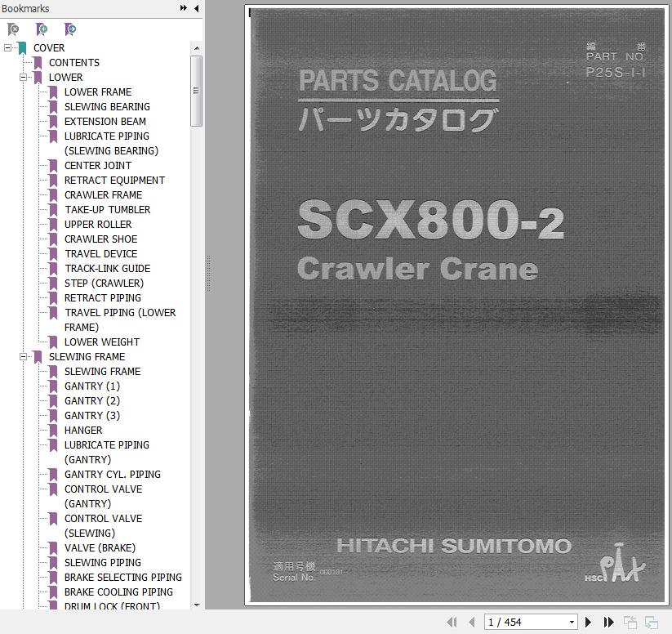Click the bookmark icon beside UPPER ROLLER
The height and width of the screenshot is (634, 672).
[53, 225]
